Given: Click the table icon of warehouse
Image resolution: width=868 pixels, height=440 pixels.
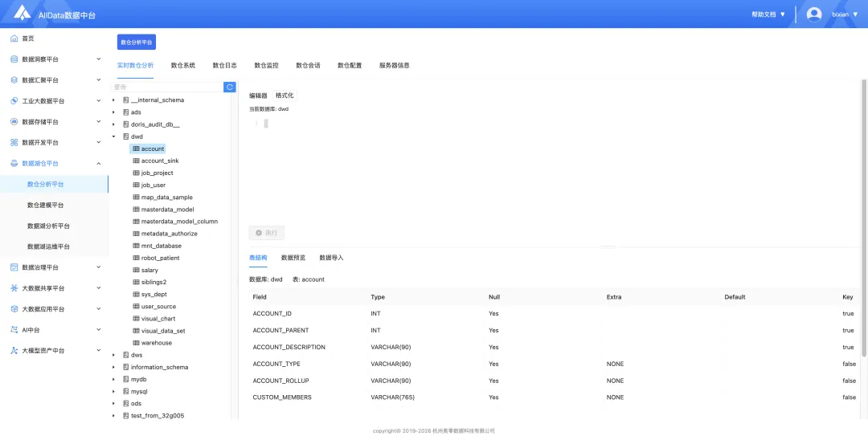Looking at the screenshot, I should pyautogui.click(x=136, y=343).
